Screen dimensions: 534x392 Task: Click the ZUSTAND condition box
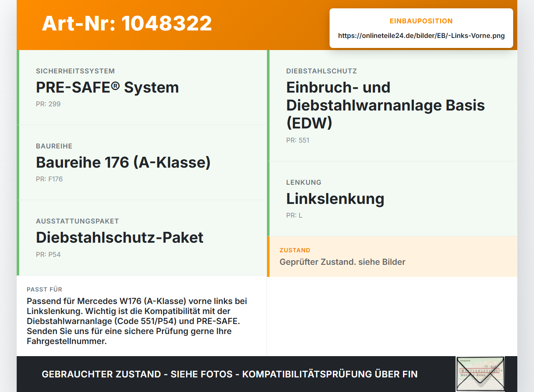point(392,256)
